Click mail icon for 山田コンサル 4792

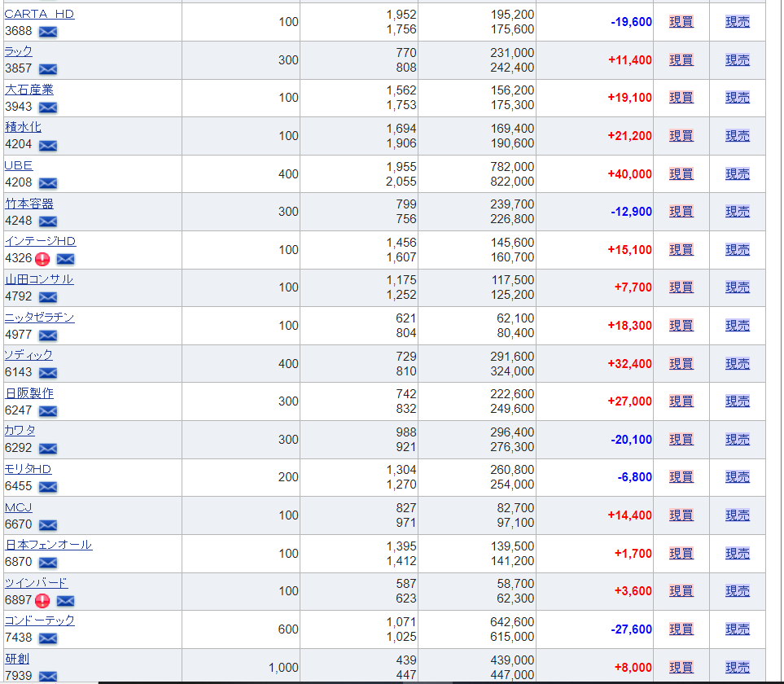[x=48, y=297]
